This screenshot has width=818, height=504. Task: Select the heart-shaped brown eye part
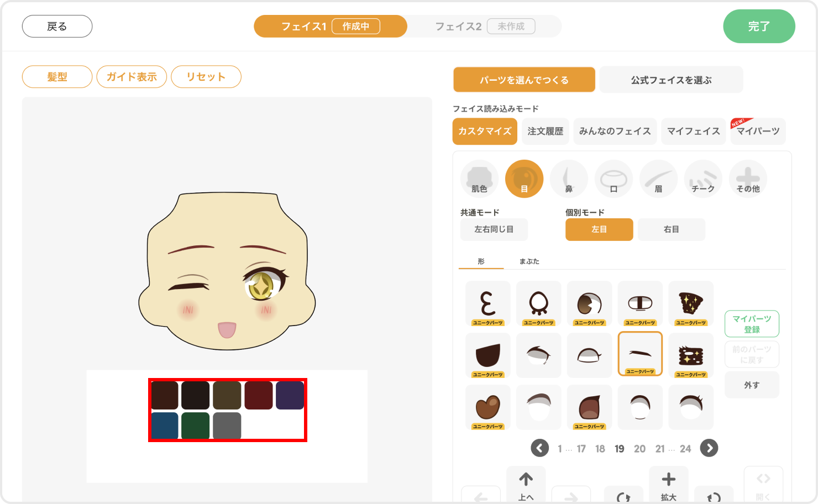487,407
